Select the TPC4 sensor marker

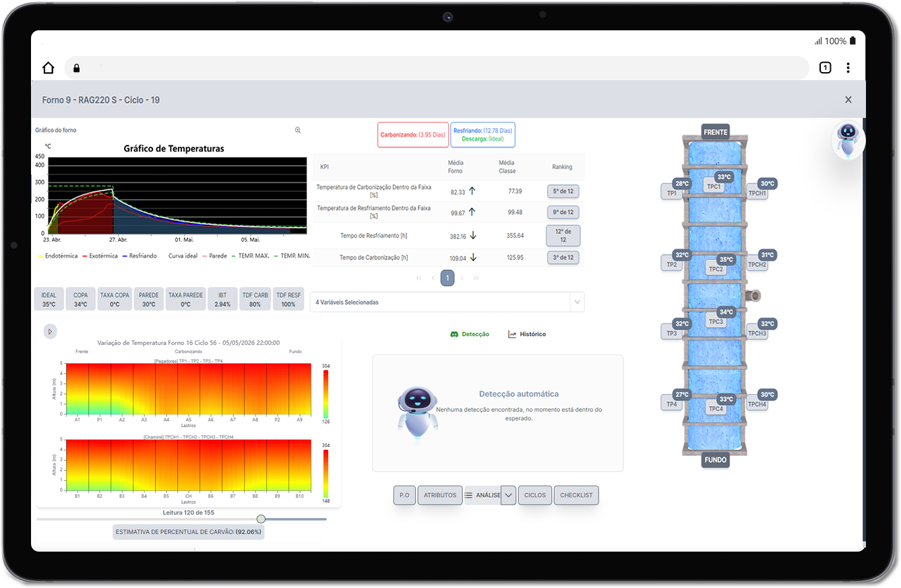click(x=716, y=408)
